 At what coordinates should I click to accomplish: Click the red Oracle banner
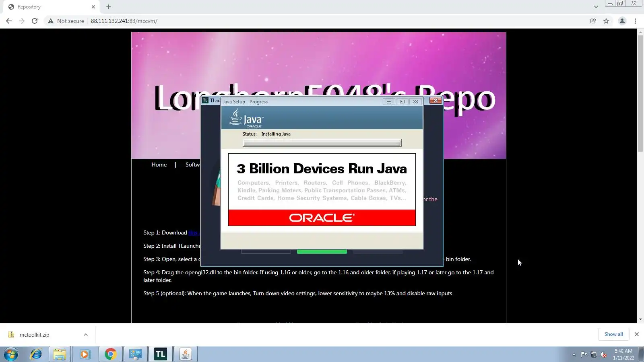tap(322, 218)
